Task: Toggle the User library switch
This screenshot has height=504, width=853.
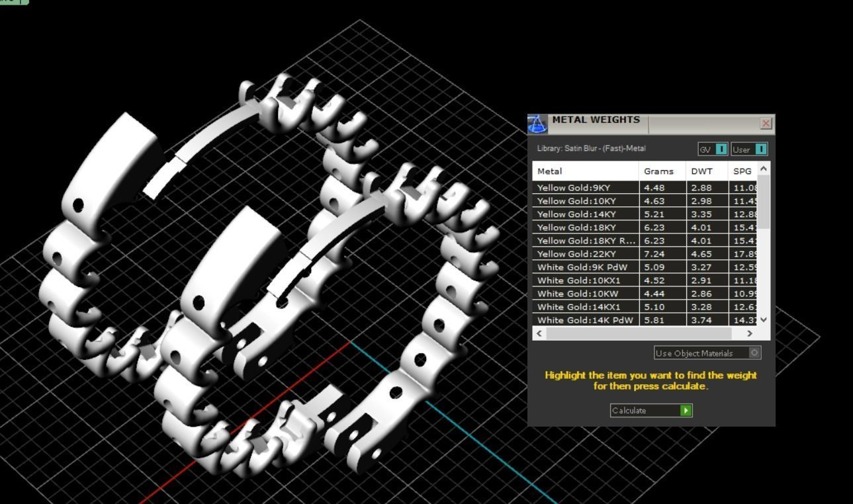Action: coord(749,149)
